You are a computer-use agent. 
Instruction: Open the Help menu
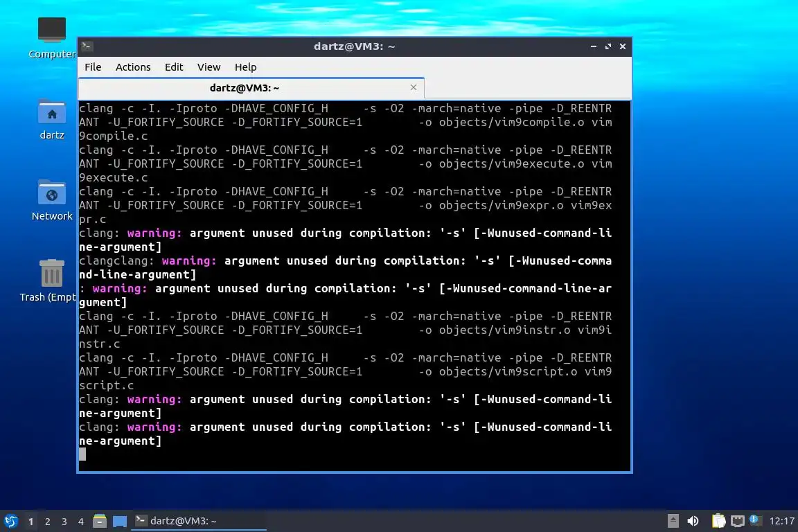245,67
